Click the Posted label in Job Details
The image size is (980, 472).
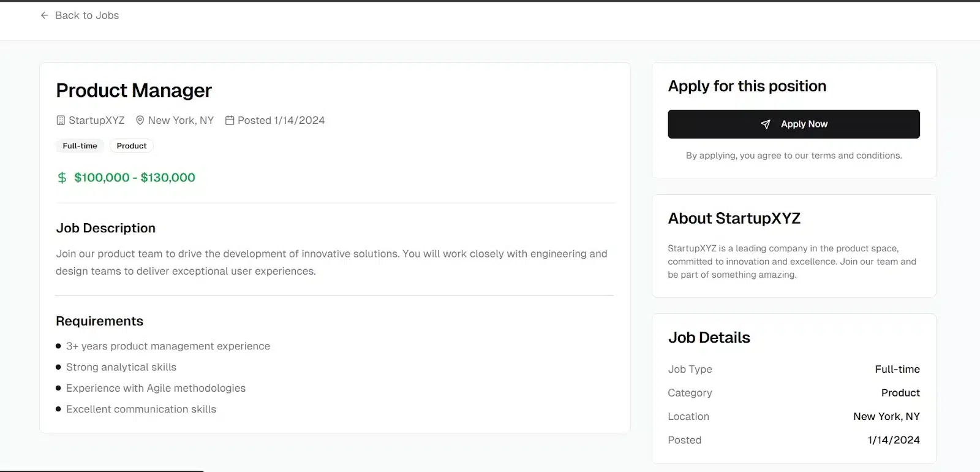click(685, 440)
